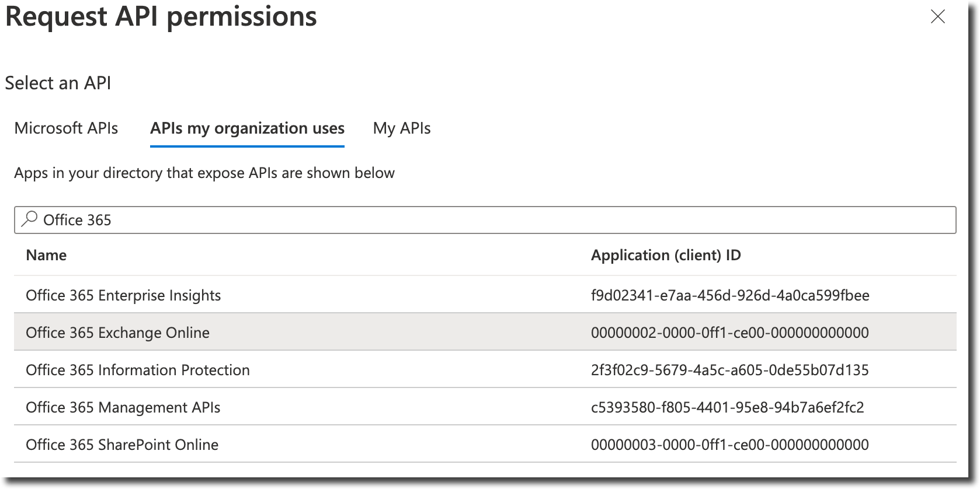Click the SharePoint Online client ID value

click(730, 445)
